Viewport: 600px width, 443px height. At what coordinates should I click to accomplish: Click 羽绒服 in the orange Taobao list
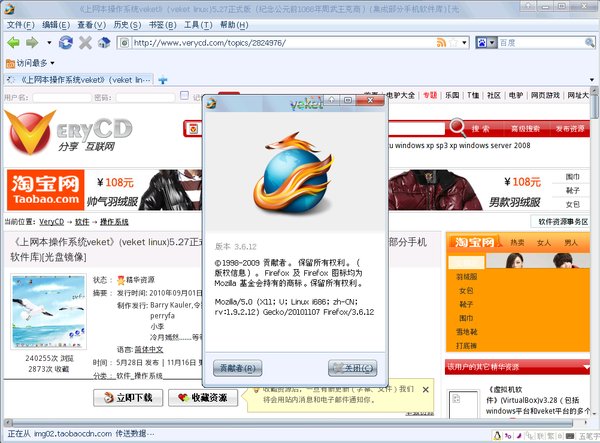coord(466,277)
